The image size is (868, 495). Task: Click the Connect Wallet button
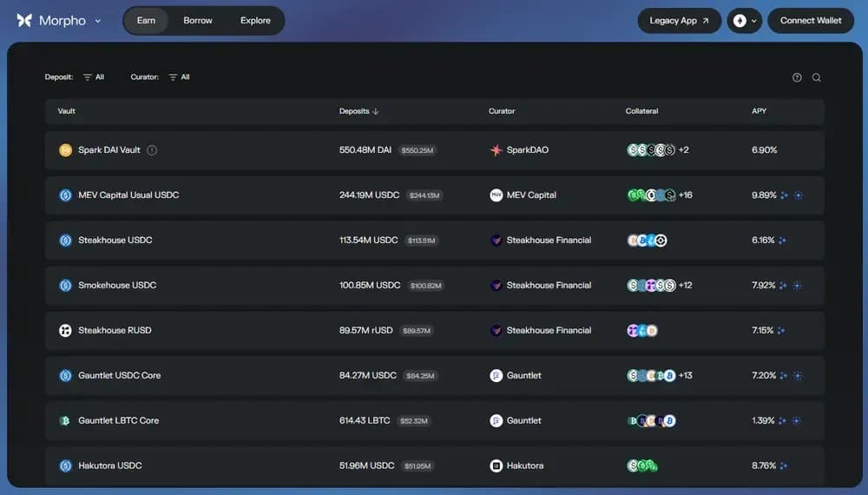(811, 21)
